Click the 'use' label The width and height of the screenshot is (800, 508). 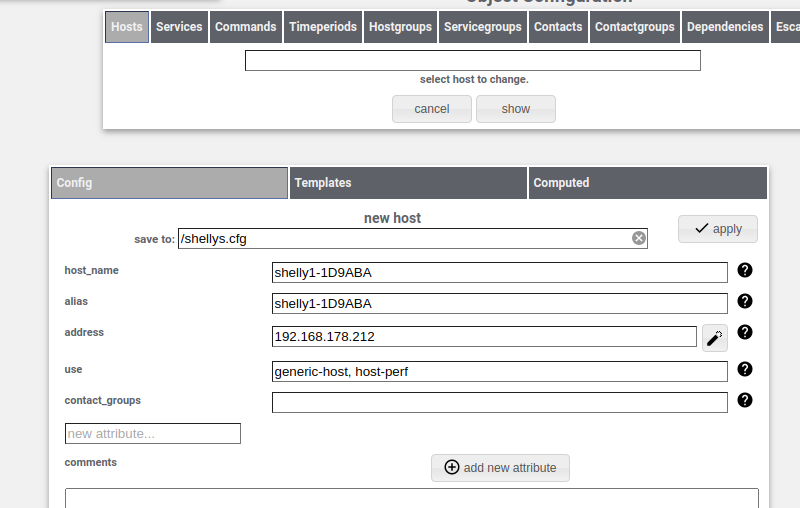coord(73,369)
